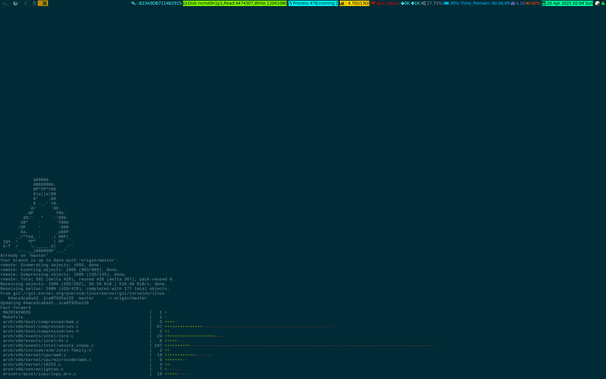The width and height of the screenshot is (606, 379).
Task: Click the system tray icon at far right
Action: [602, 3]
